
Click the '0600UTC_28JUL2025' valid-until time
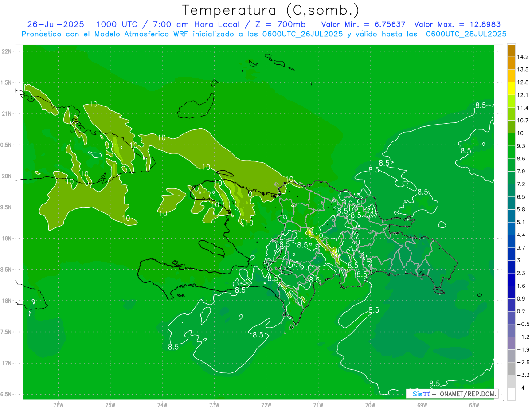[466, 34]
